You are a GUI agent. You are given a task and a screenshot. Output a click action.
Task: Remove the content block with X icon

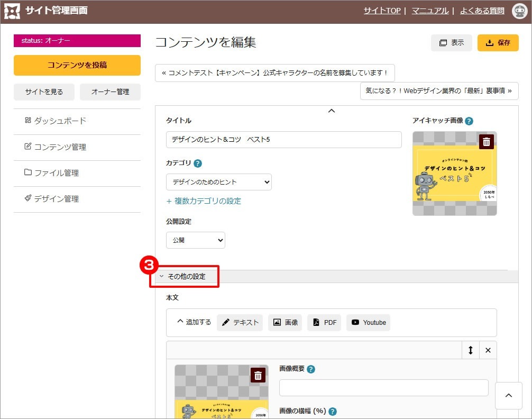pyautogui.click(x=488, y=350)
